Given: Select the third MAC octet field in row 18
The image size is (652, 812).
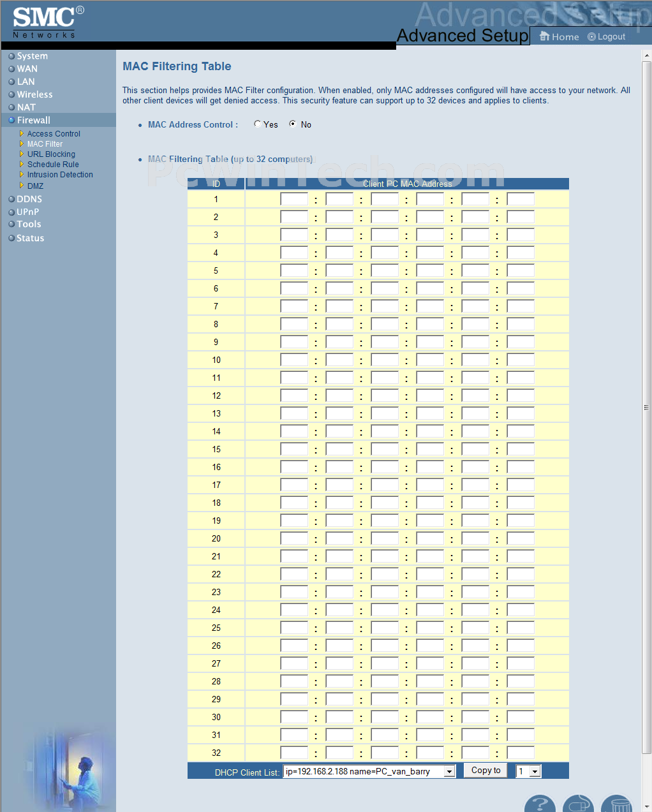Looking at the screenshot, I should (x=385, y=503).
